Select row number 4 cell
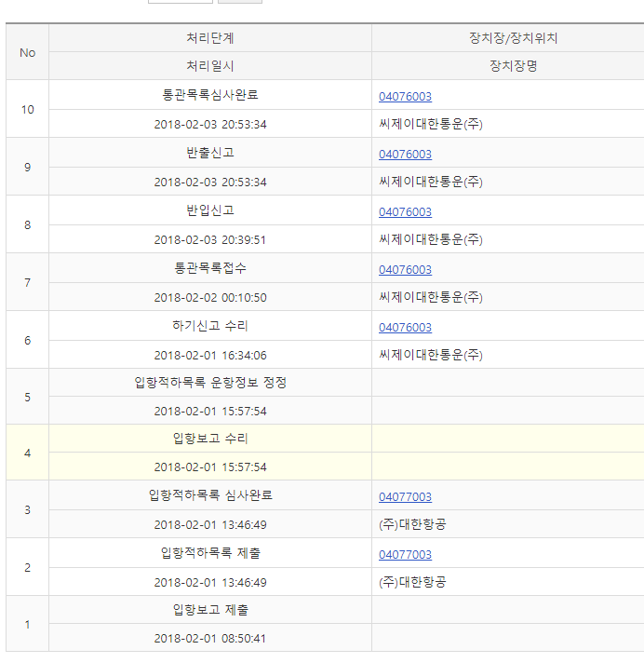This screenshot has height=663, width=644. pyautogui.click(x=28, y=453)
